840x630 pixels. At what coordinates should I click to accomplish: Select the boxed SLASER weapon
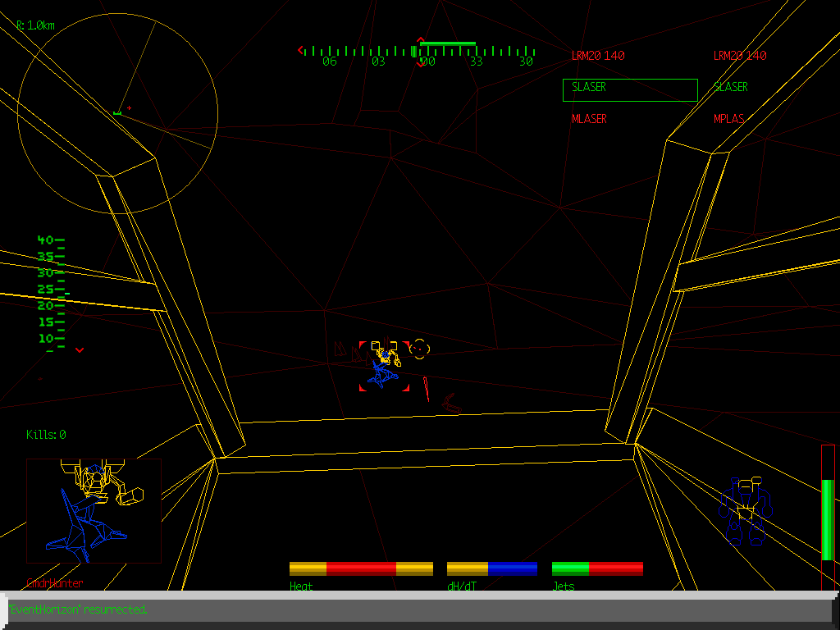pyautogui.click(x=630, y=90)
